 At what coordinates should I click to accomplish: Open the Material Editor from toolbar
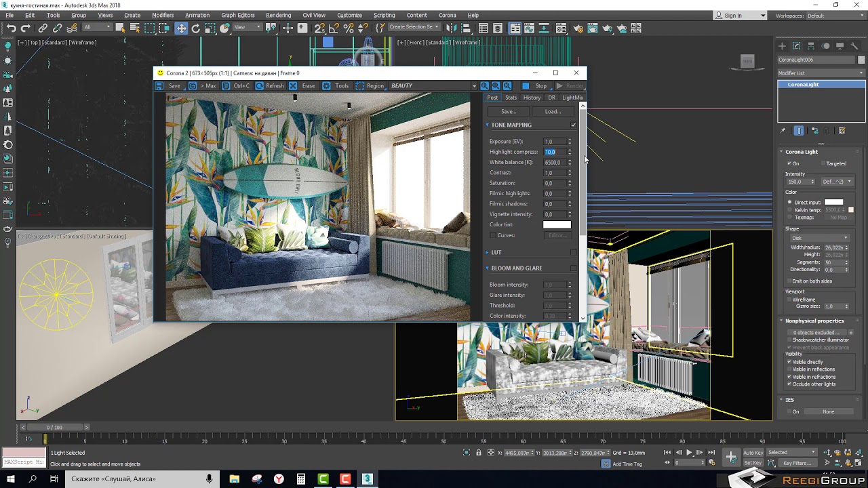(x=562, y=28)
